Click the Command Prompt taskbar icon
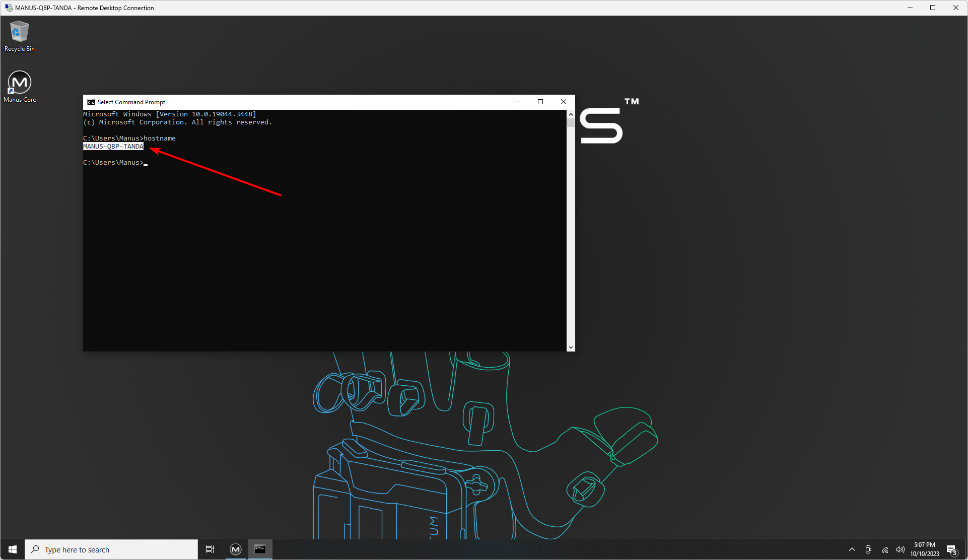The image size is (968, 560). click(260, 549)
